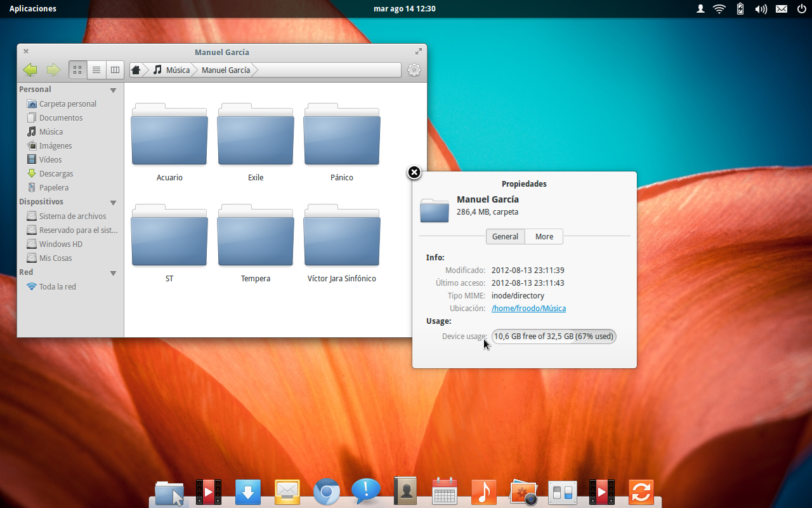The image size is (812, 508).
Task: Open the address book from the dock
Action: pos(405,491)
